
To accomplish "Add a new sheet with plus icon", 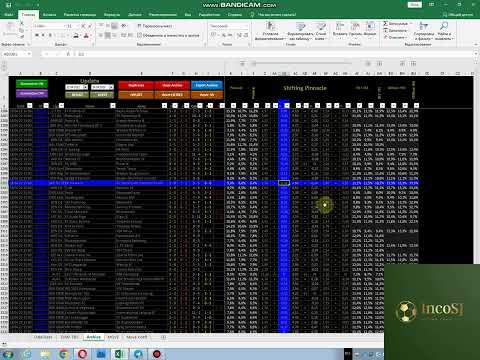I will tap(163, 337).
